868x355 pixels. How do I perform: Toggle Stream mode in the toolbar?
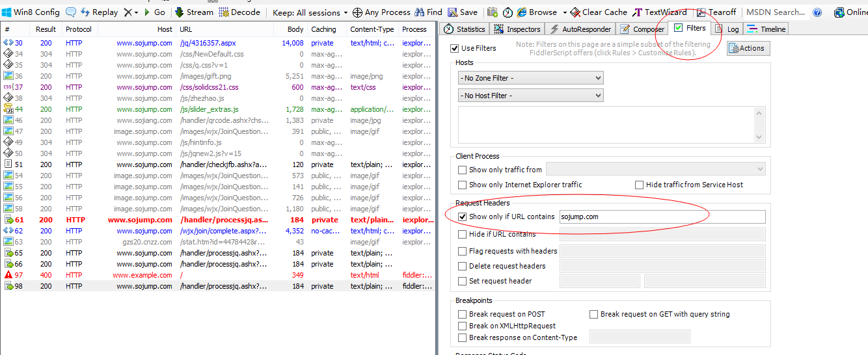pyautogui.click(x=194, y=12)
